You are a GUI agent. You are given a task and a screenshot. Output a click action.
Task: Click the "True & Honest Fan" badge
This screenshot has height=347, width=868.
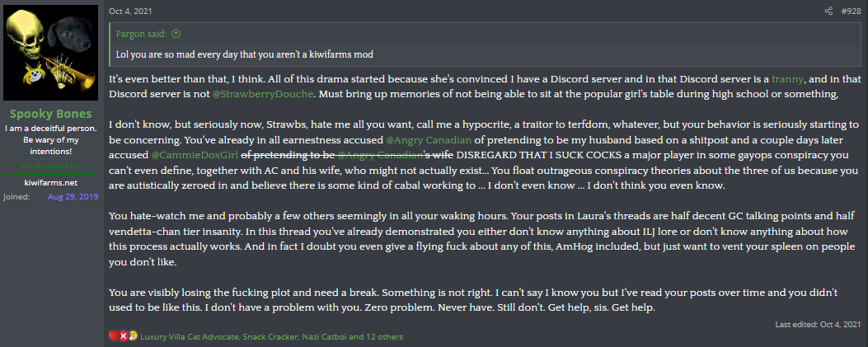pyautogui.click(x=51, y=166)
